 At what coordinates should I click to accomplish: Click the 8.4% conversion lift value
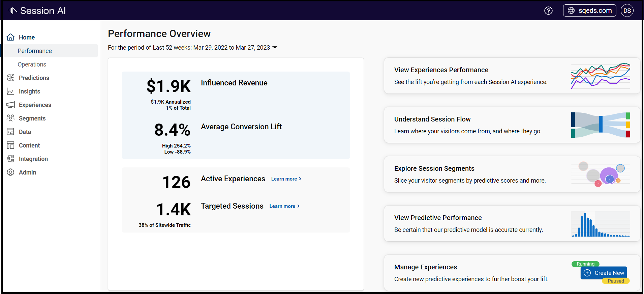[173, 130]
